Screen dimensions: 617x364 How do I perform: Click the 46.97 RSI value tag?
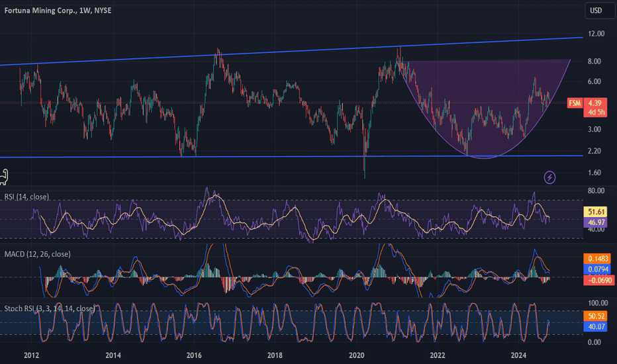[x=596, y=222]
